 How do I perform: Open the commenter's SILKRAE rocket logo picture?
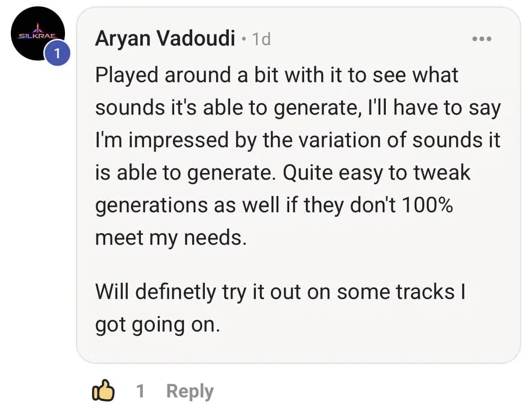[37, 34]
